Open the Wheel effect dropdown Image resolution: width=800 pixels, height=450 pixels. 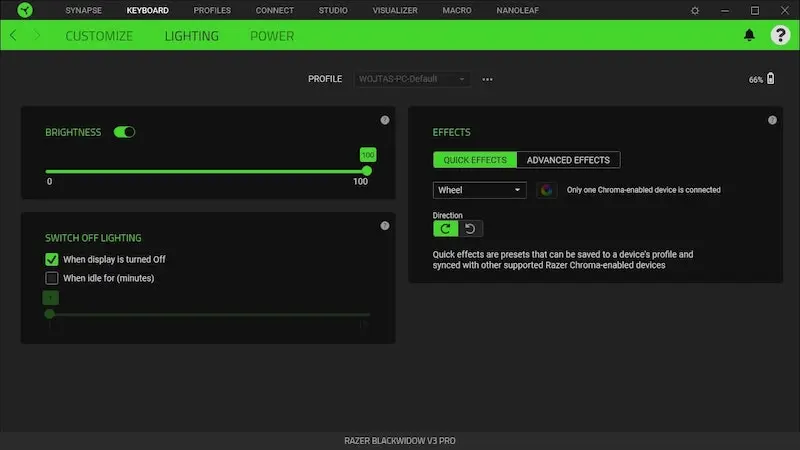coord(479,190)
